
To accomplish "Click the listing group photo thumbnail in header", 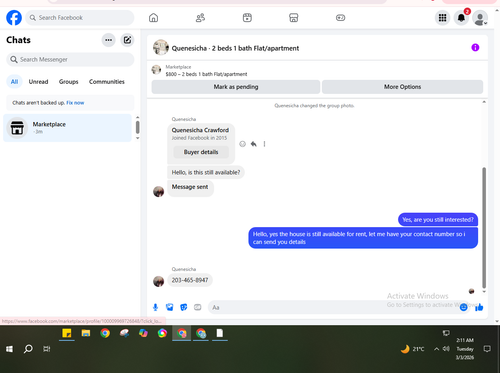I will tap(161, 48).
